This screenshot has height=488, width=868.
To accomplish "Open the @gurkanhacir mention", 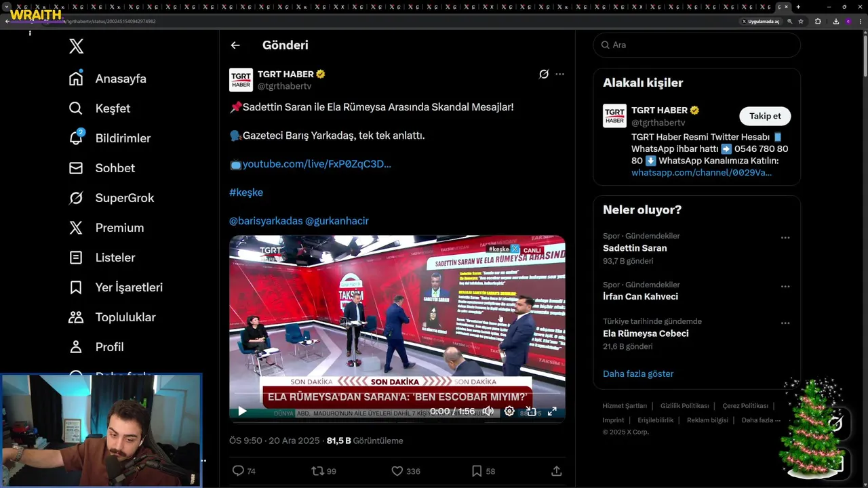I will [x=337, y=221].
